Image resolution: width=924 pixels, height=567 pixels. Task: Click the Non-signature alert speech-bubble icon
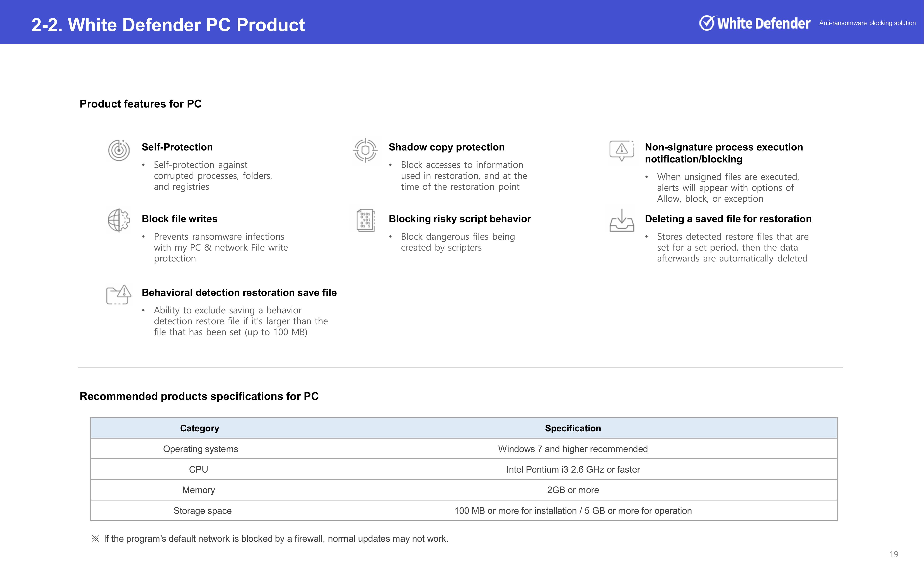point(622,150)
